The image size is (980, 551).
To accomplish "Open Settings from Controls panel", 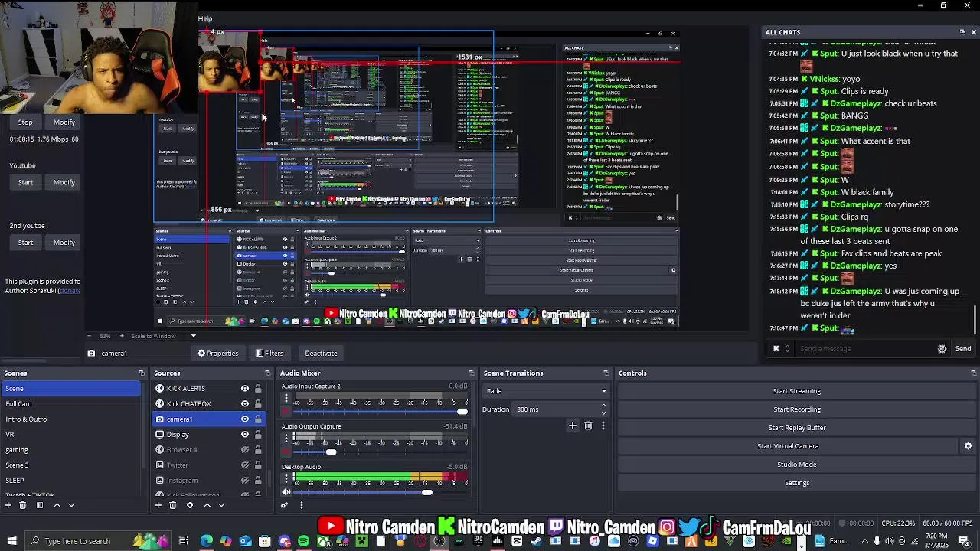I will [796, 483].
